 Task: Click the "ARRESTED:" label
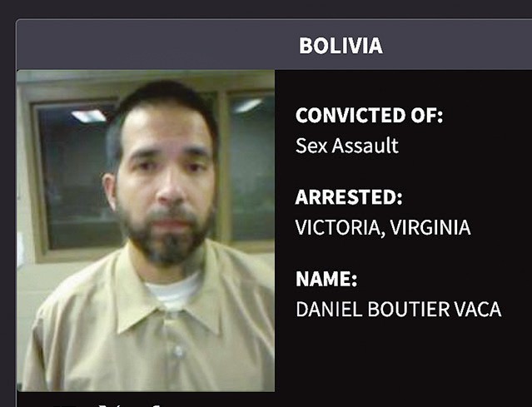[x=349, y=197]
